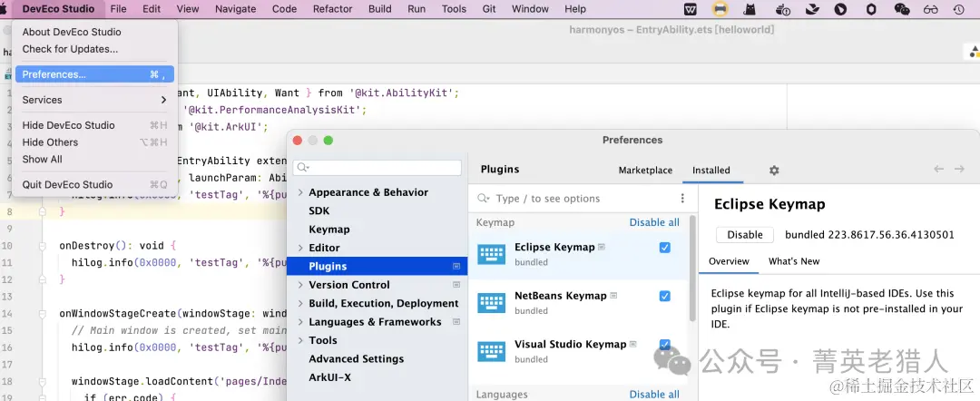Switch to the Installed tab

click(x=711, y=170)
